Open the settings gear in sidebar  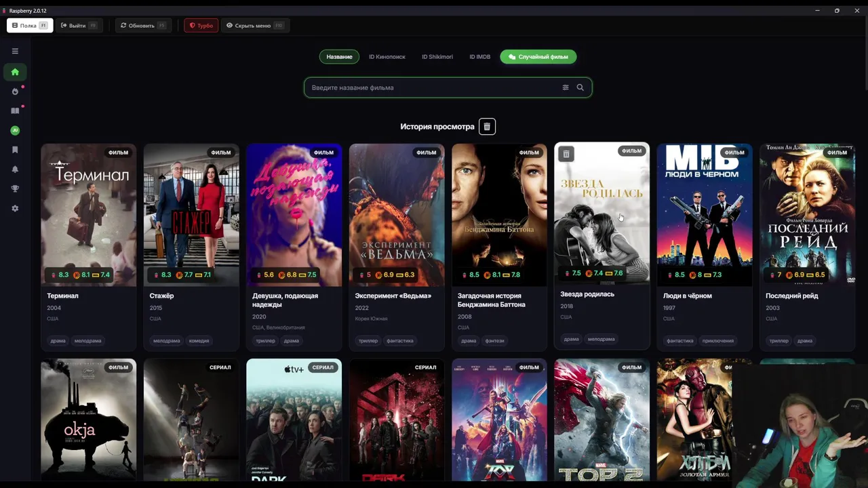[x=15, y=209]
